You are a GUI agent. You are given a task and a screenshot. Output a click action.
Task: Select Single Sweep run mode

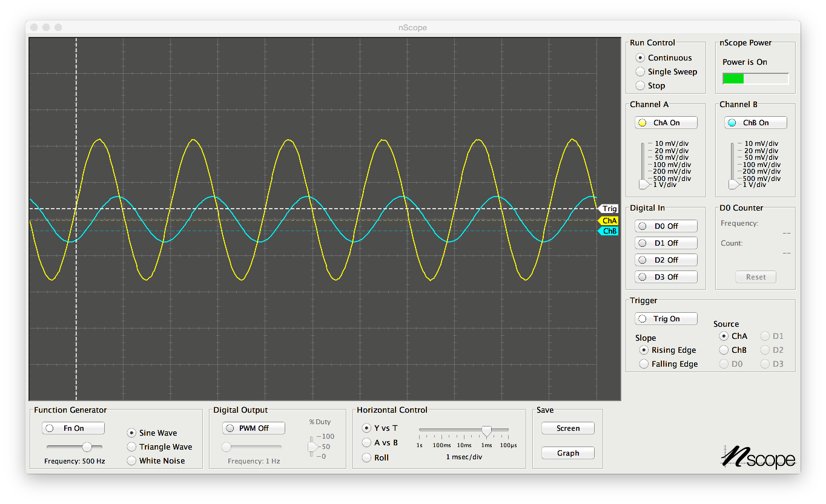click(x=640, y=72)
